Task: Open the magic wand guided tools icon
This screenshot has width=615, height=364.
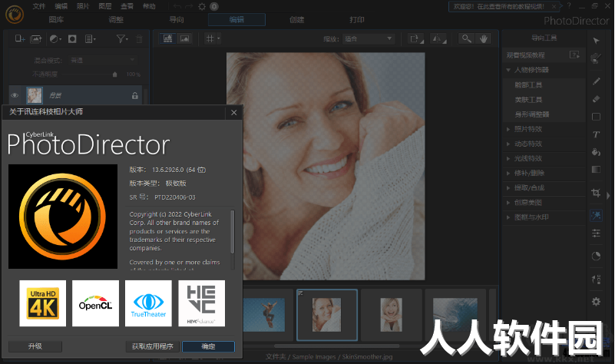Action: tap(596, 215)
